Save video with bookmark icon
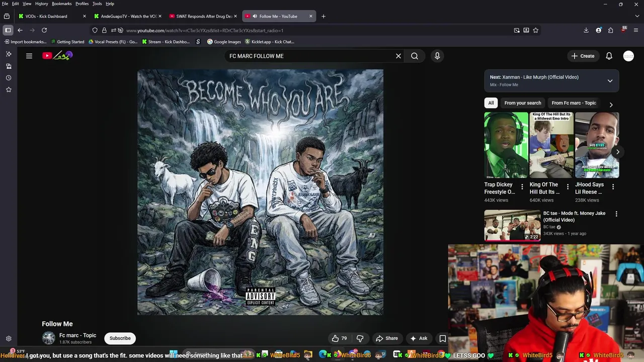Viewport: 644px width, 362px height. pyautogui.click(x=443, y=338)
